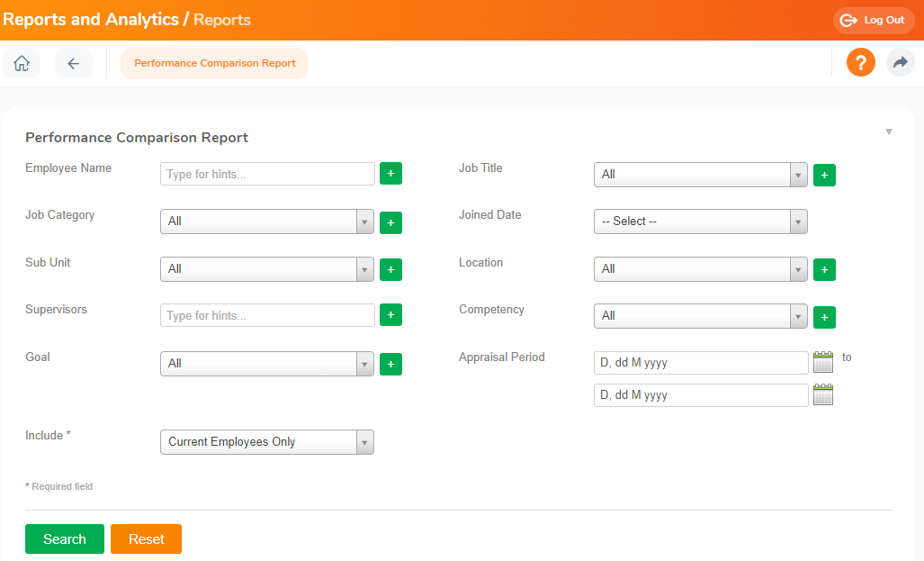Click the Appraisal Period label

[x=501, y=357]
